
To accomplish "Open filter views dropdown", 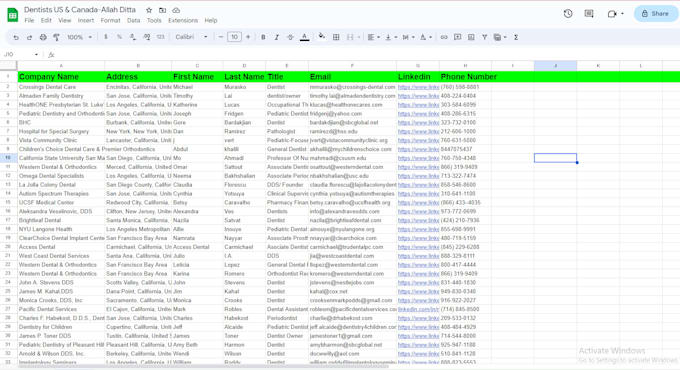I will click(x=500, y=37).
